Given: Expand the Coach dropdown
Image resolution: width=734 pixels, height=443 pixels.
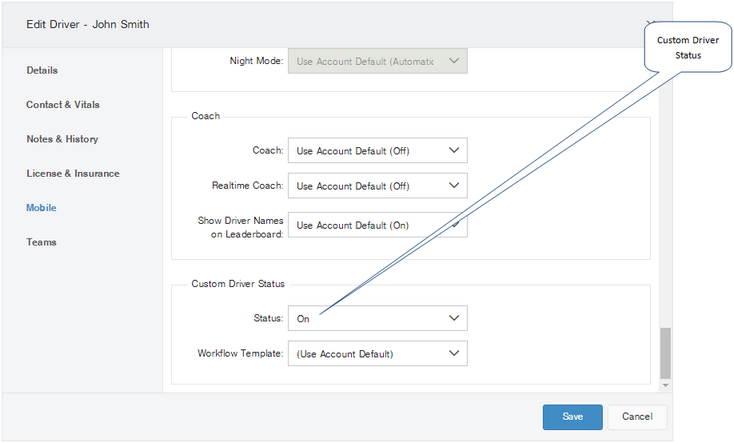Looking at the screenshot, I should tap(377, 150).
